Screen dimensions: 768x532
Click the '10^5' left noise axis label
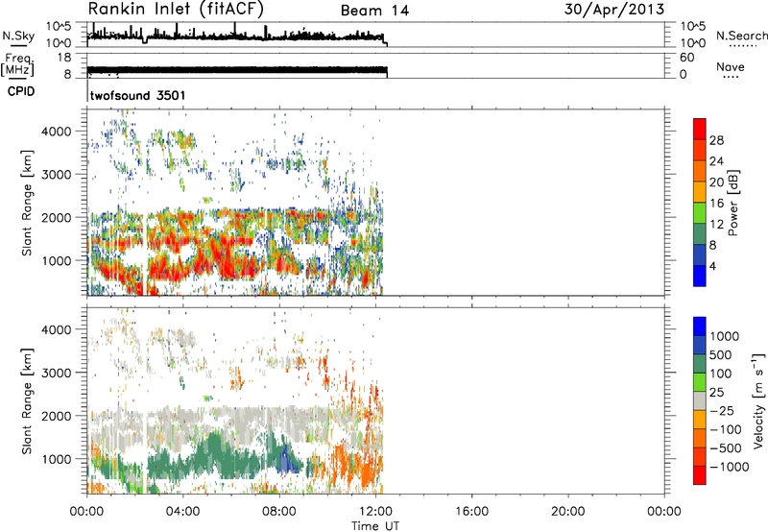tap(59, 26)
